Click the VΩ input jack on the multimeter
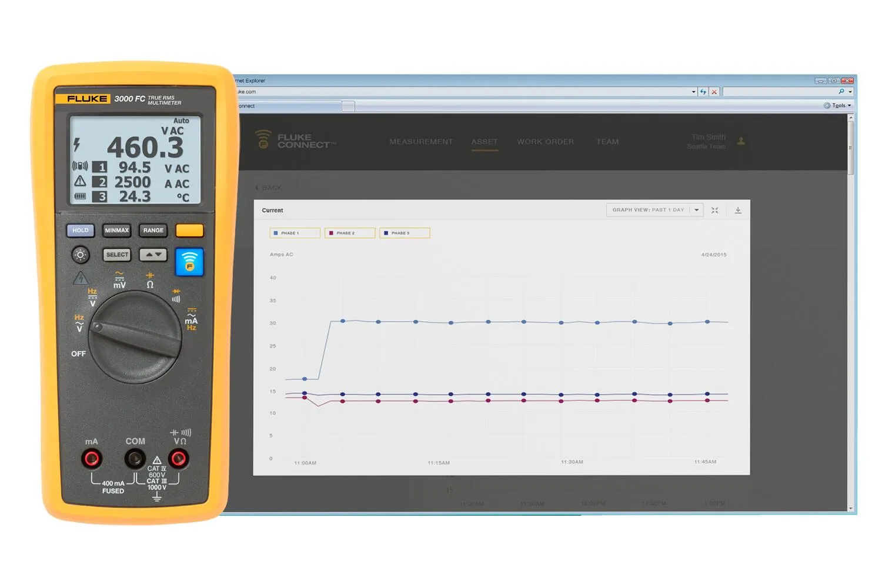 tap(179, 458)
